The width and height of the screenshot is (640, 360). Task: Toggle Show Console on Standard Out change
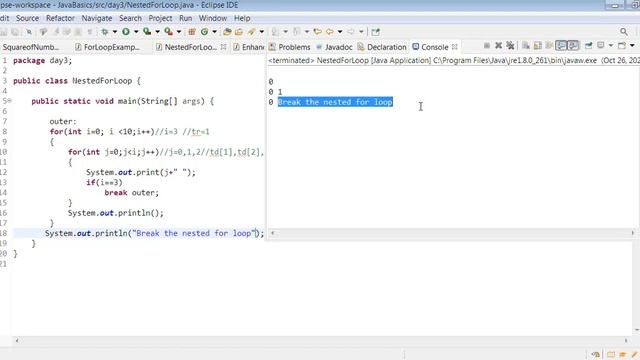click(561, 46)
